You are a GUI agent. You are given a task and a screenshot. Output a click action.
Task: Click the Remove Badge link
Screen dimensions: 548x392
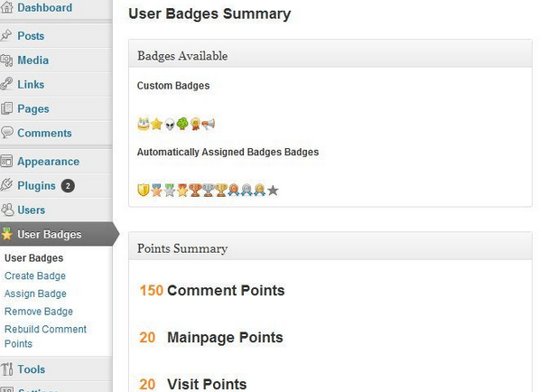click(x=39, y=312)
